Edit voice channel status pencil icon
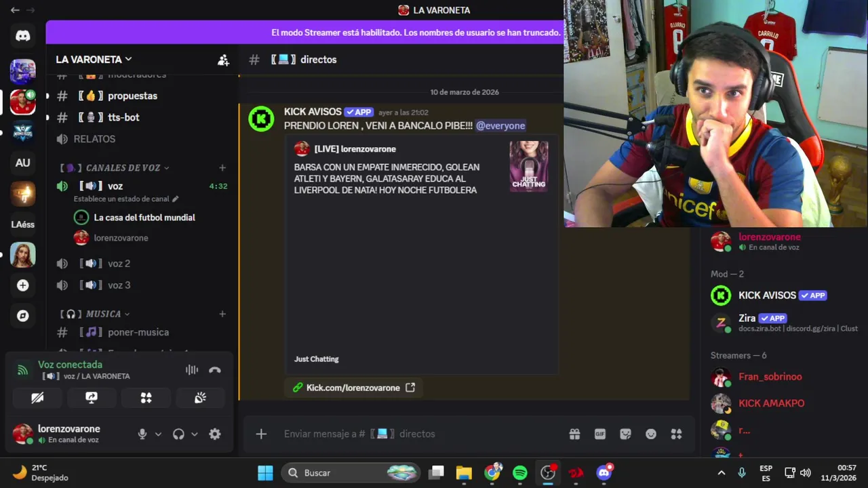Viewport: 868px width, 488px height. click(176, 199)
